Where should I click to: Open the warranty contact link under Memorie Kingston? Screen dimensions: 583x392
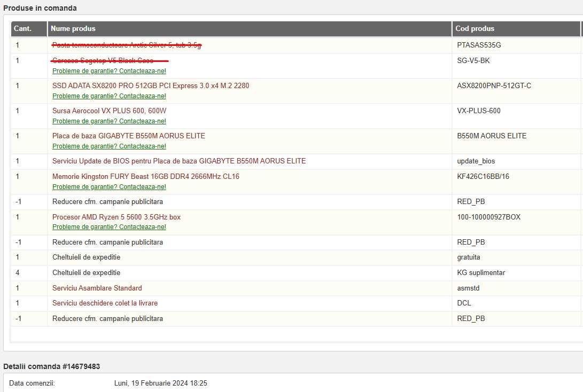point(110,187)
